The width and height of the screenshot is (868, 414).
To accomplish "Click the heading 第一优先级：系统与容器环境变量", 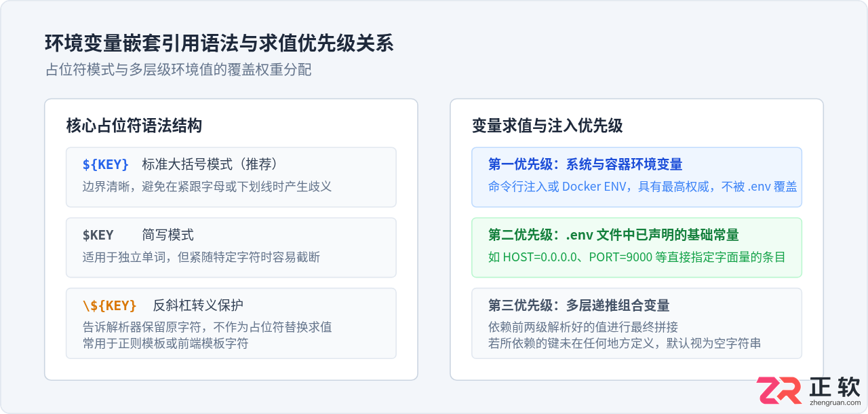I will coord(585,164).
